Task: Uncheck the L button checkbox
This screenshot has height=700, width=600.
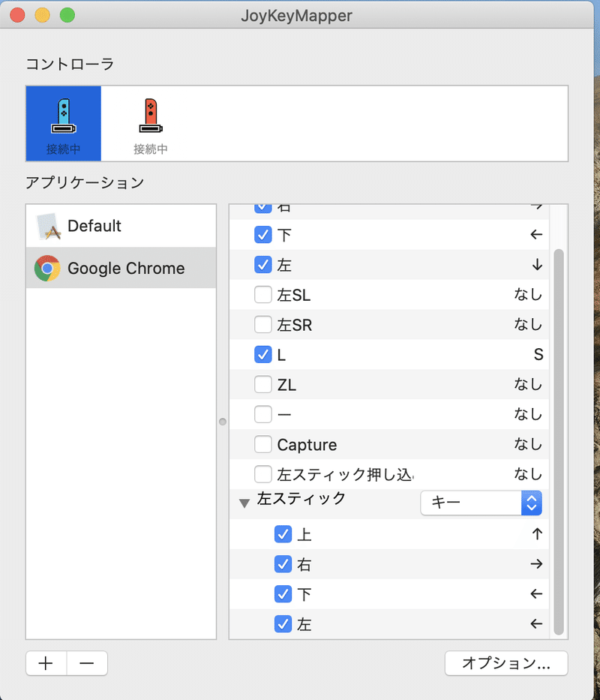Action: point(263,354)
